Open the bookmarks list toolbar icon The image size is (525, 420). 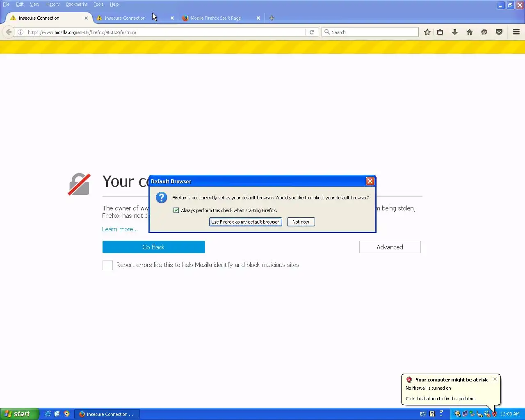coord(440,32)
